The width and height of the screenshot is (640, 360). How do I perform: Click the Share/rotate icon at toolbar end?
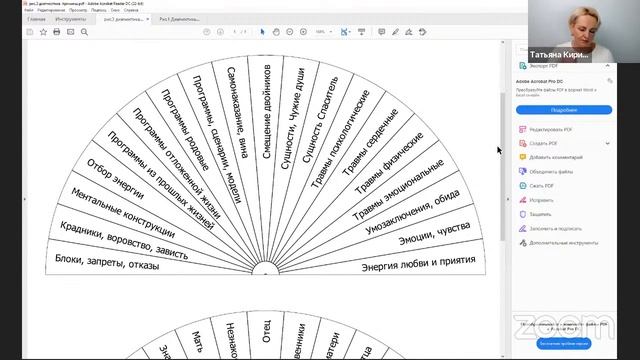click(x=422, y=32)
